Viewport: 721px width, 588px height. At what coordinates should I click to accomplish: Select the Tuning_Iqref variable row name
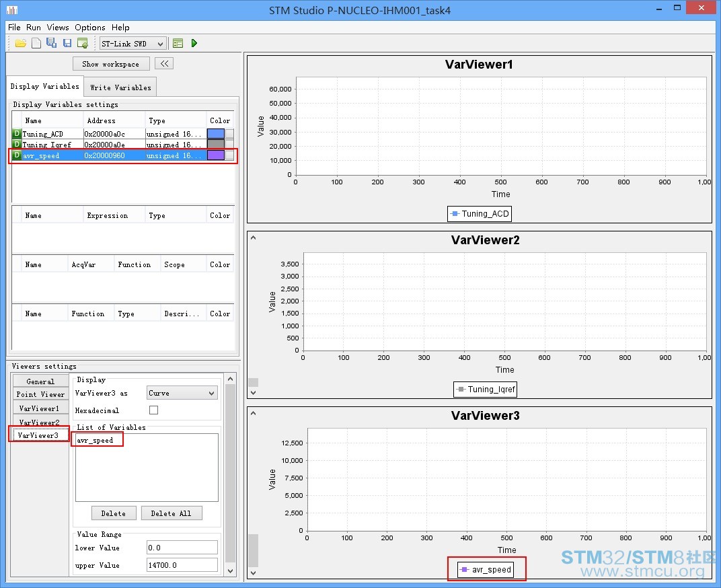coord(47,145)
